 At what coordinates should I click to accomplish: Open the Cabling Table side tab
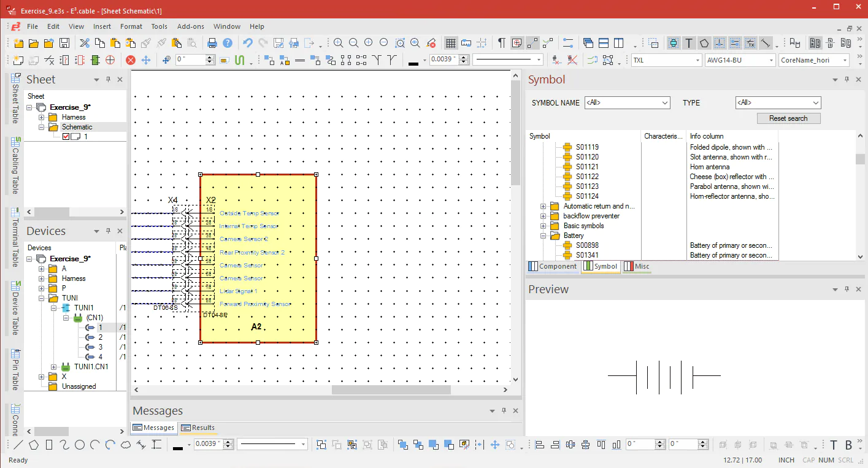coord(15,166)
